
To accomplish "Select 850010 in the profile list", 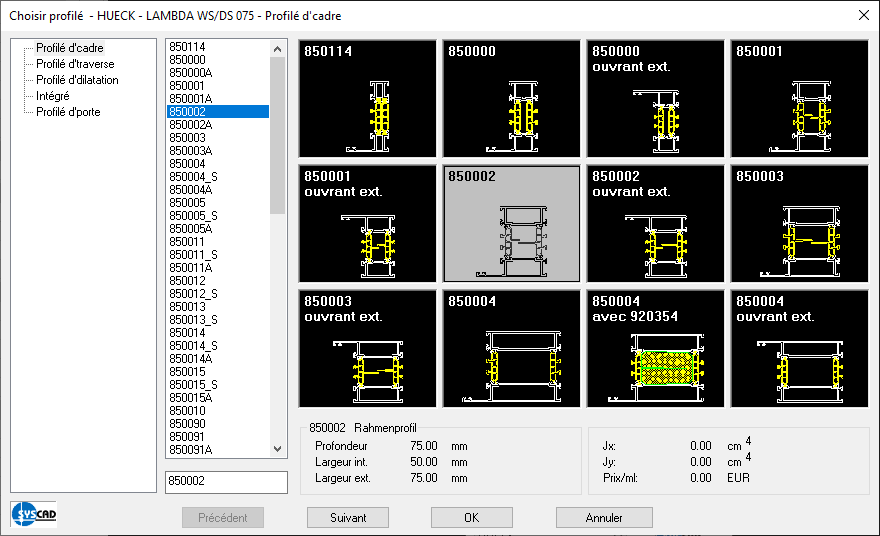I will click(218, 410).
